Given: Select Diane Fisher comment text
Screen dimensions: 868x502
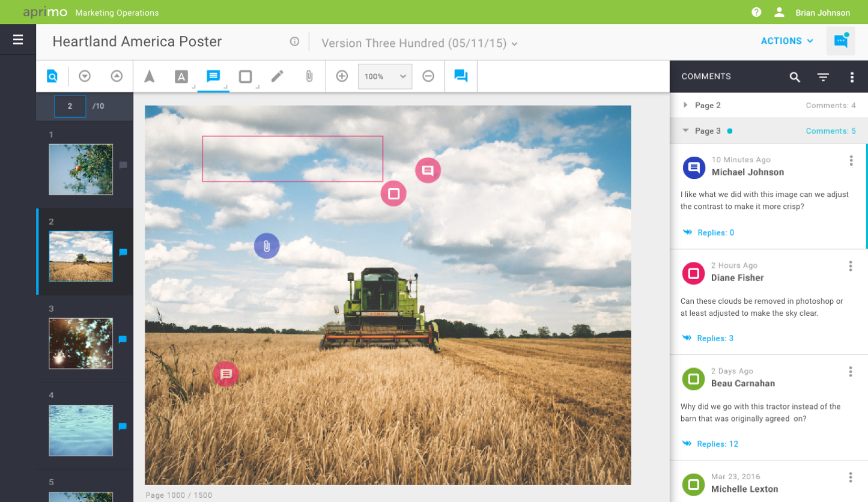Looking at the screenshot, I should click(x=762, y=307).
